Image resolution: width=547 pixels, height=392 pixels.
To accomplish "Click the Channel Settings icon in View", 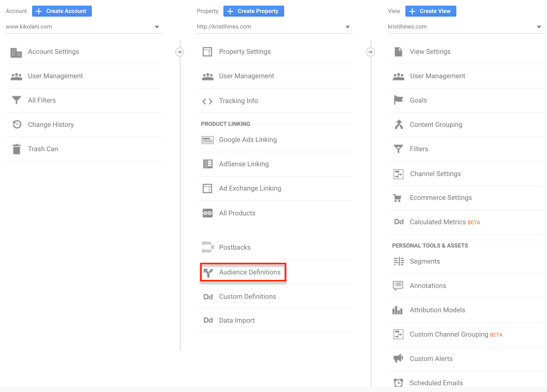I will click(x=399, y=173).
